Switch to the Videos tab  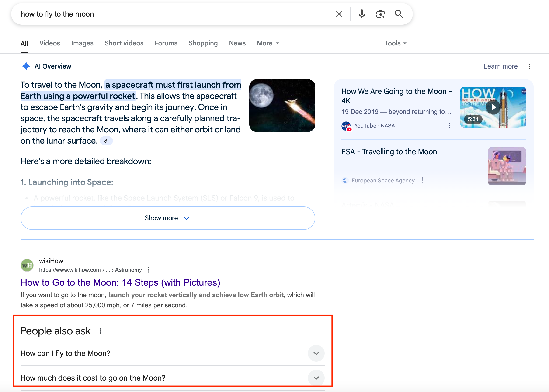coord(50,43)
